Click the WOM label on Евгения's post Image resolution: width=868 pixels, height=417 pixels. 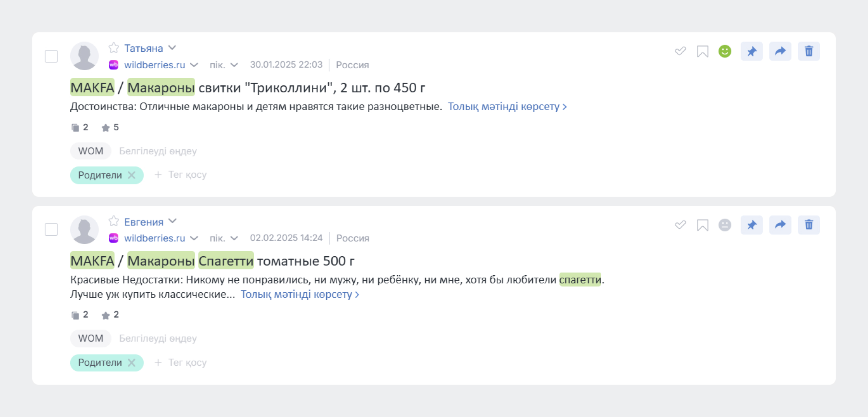[91, 338]
